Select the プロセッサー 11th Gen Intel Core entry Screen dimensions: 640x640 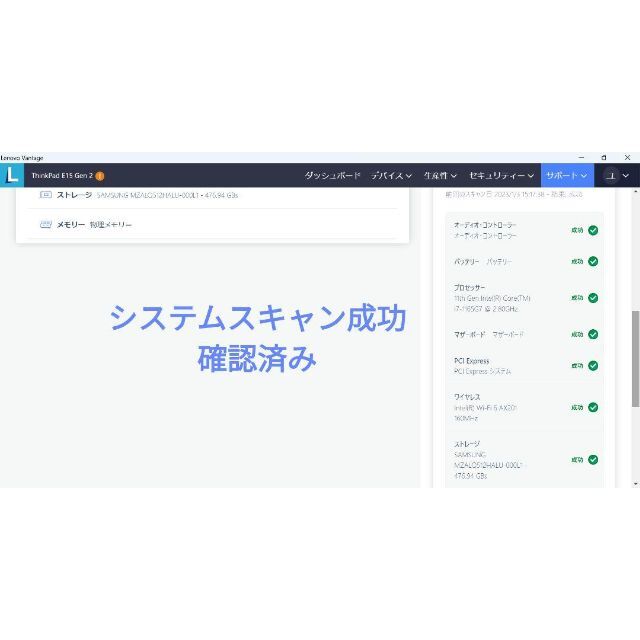click(x=492, y=298)
